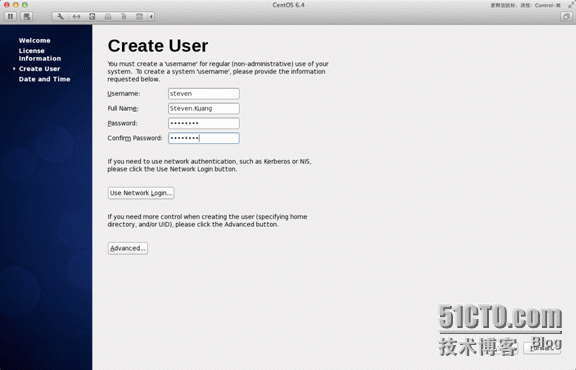Click the Create User heading text

pyautogui.click(x=158, y=46)
